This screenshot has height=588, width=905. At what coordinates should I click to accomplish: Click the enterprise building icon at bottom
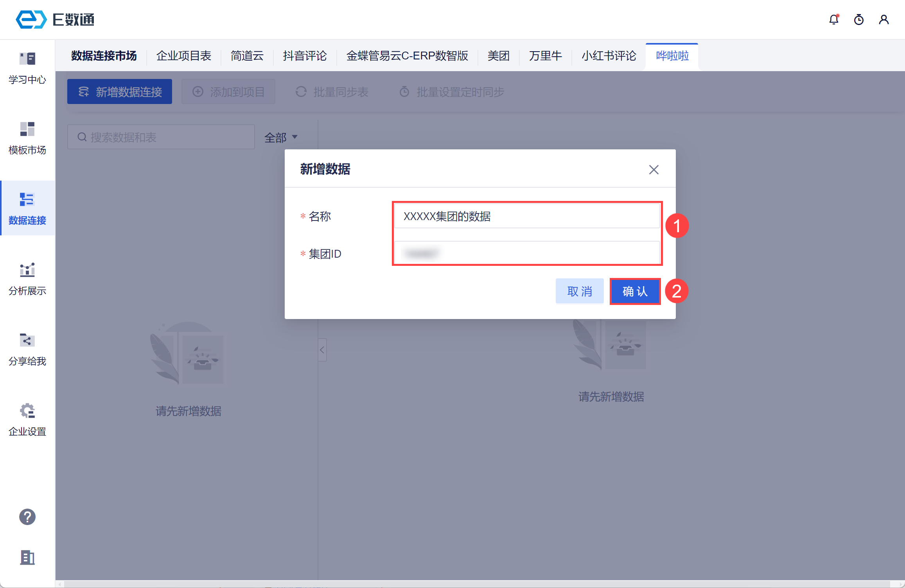click(x=27, y=557)
